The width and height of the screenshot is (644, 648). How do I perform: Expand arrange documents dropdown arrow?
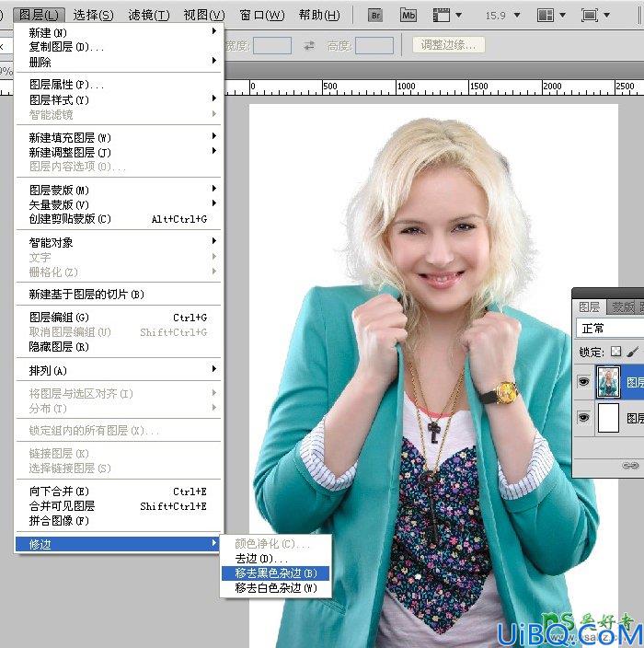click(563, 16)
